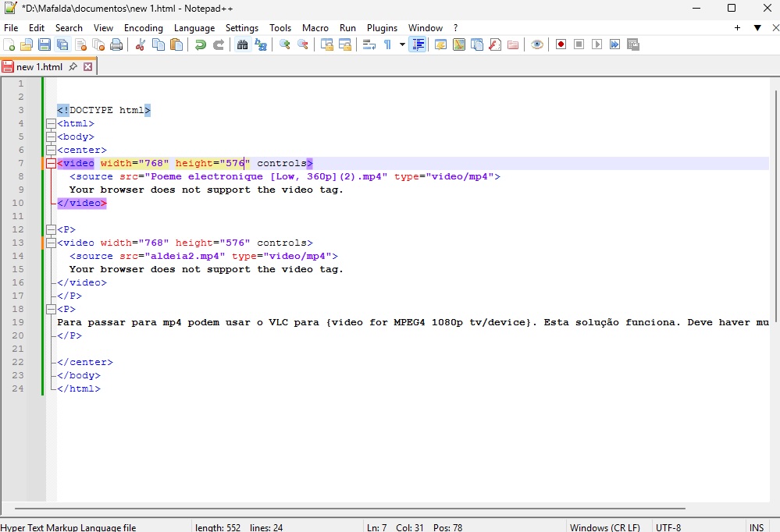Click the Undo green arrow icon
This screenshot has width=780, height=532.
tap(201, 44)
